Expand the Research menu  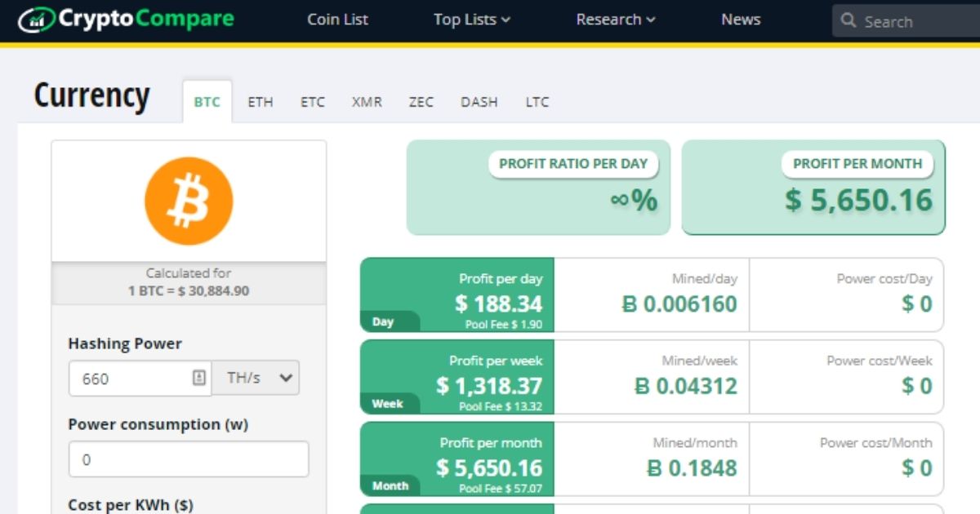[x=615, y=19]
